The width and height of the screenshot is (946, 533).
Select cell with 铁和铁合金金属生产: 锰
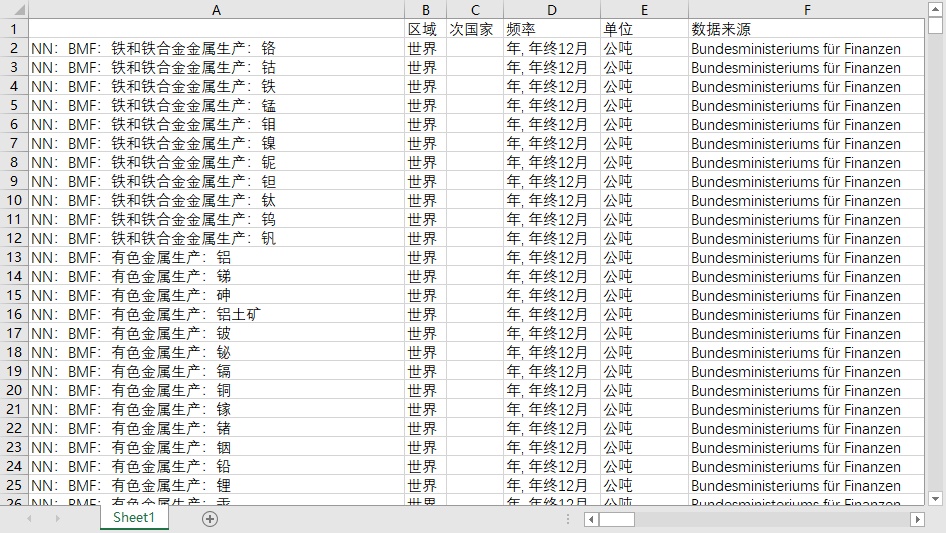(x=217, y=105)
